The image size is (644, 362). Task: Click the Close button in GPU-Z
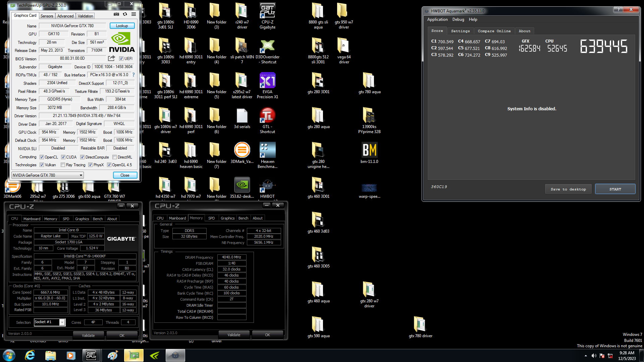coord(125,175)
